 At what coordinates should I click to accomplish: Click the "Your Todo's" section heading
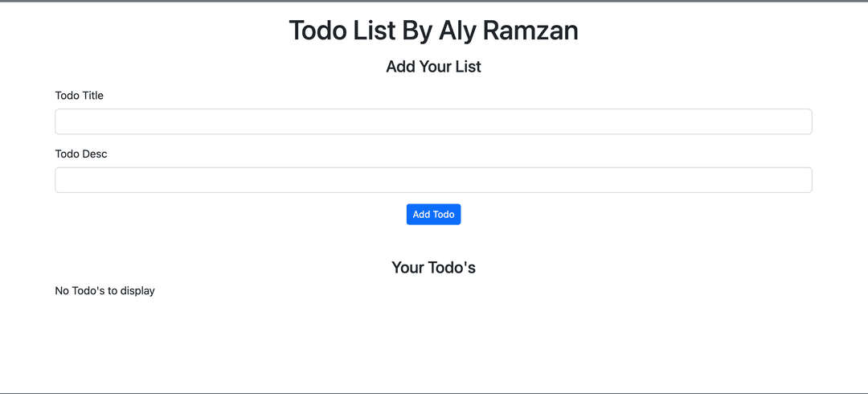[433, 267]
